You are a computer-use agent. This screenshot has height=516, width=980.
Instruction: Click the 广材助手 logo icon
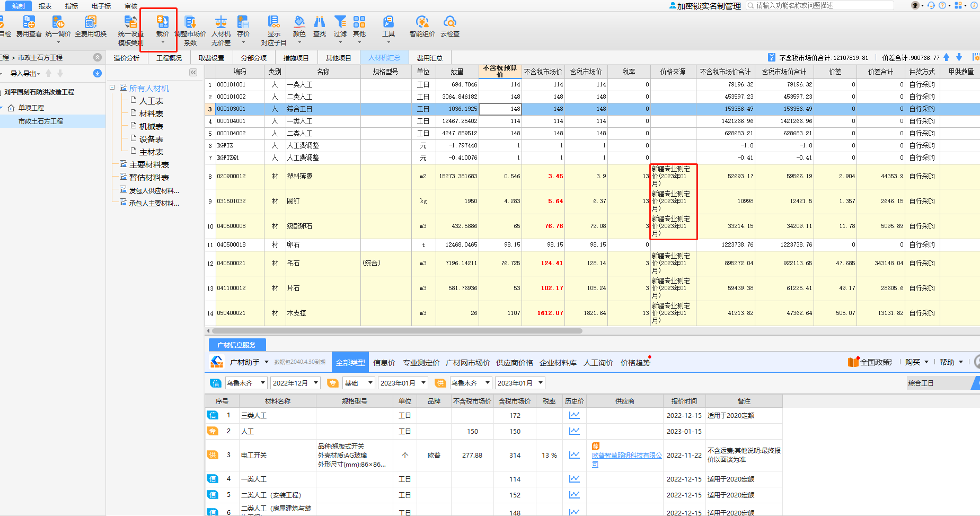(x=217, y=362)
